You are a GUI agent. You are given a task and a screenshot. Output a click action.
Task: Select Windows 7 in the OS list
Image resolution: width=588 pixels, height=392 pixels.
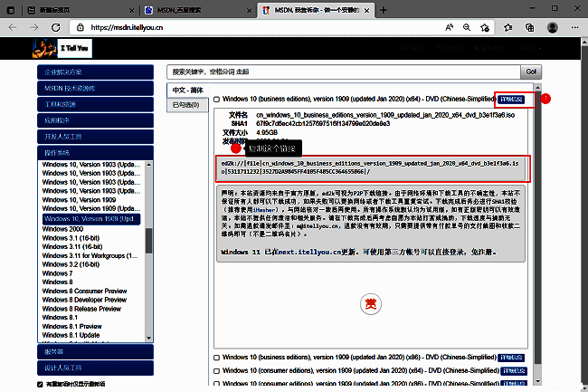tap(57, 273)
